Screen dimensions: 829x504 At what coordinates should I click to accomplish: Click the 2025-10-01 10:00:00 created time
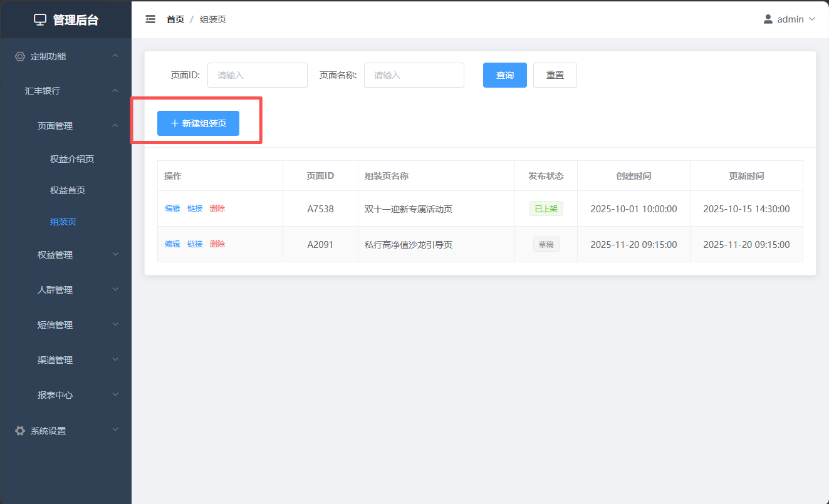(x=634, y=209)
